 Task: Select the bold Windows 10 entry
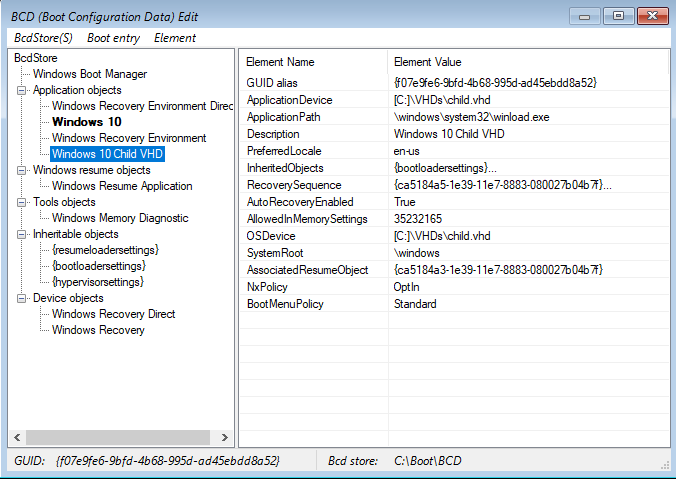pos(87,122)
